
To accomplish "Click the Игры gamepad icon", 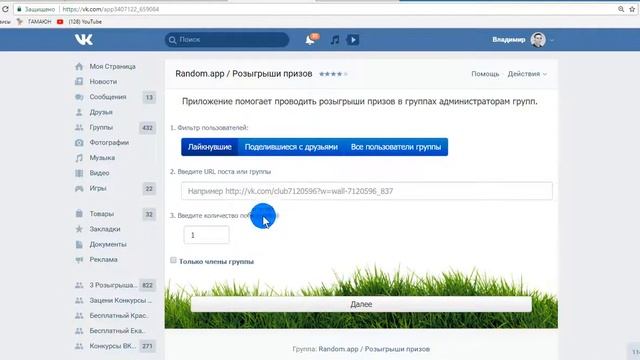I will click(x=79, y=188).
